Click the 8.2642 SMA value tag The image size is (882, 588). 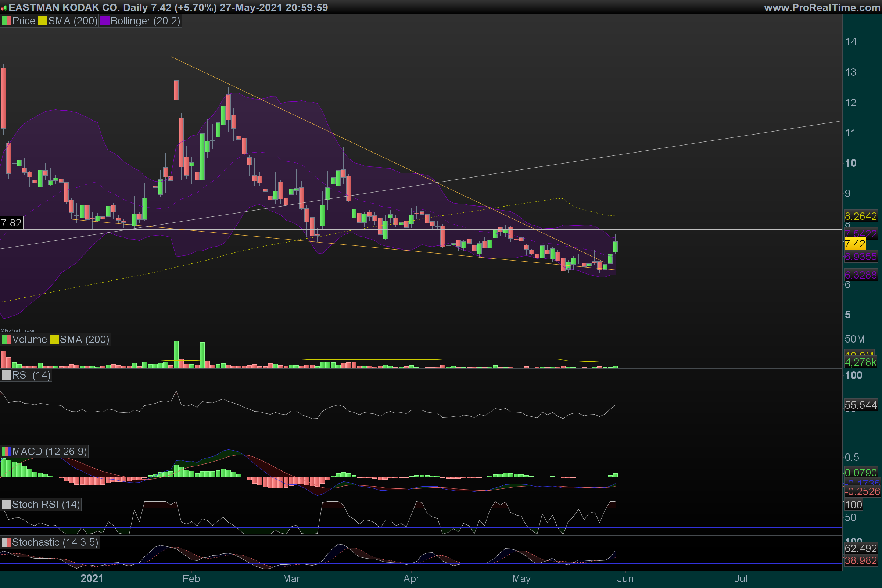click(x=860, y=216)
